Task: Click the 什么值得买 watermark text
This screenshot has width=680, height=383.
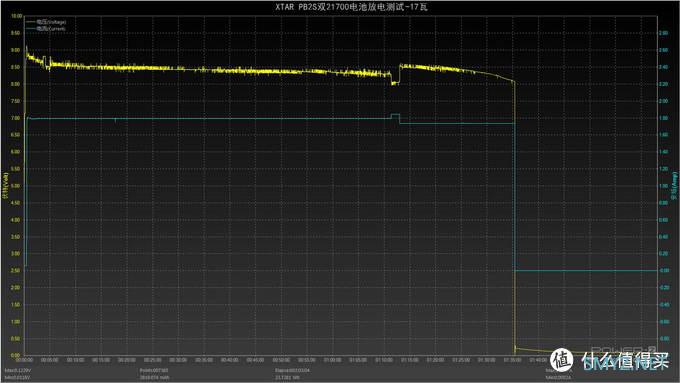Action: click(x=624, y=361)
